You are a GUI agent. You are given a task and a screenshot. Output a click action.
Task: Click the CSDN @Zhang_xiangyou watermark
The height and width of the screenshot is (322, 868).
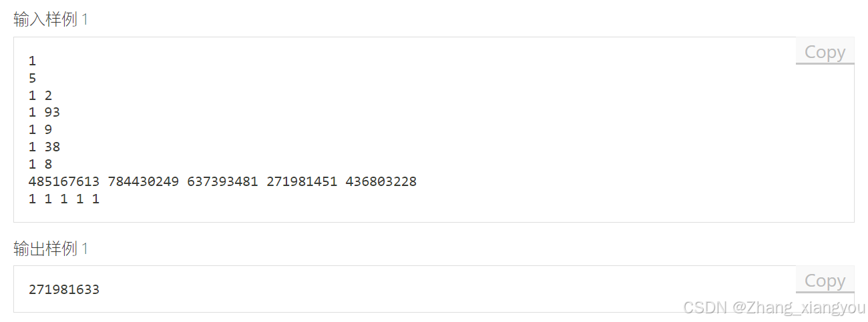773,307
